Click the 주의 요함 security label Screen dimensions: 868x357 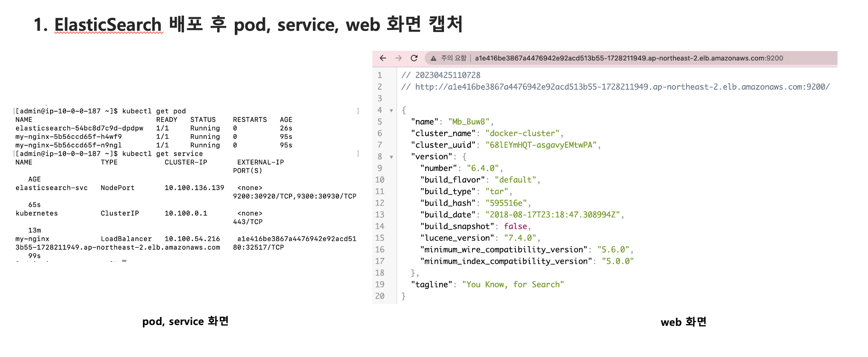[454, 58]
